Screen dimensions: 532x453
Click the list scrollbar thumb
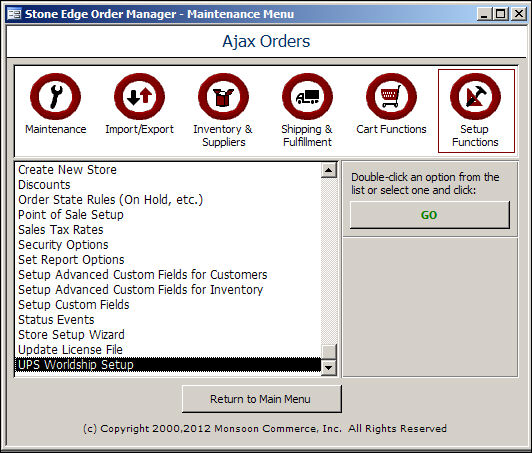(x=328, y=352)
